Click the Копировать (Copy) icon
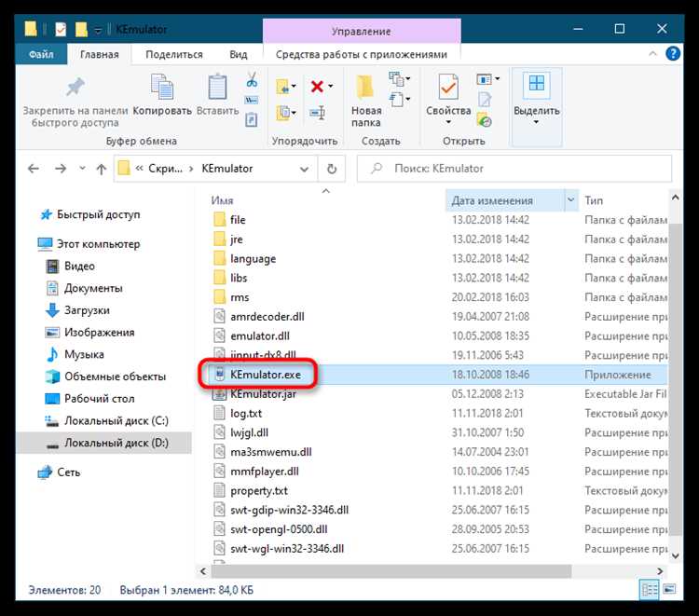This screenshot has width=699, height=616. click(162, 87)
